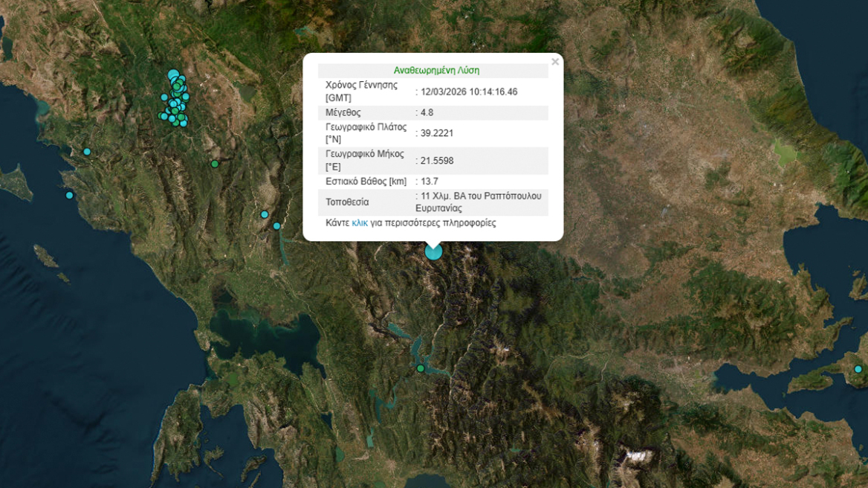Click the 'Τοποθεσία' row label

(347, 202)
